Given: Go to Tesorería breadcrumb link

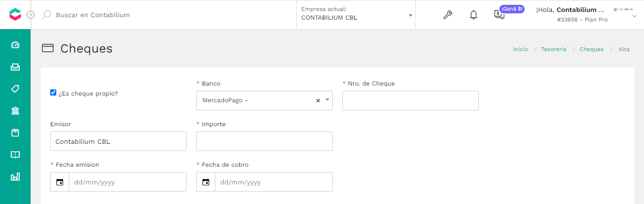Looking at the screenshot, I should coord(554,49).
